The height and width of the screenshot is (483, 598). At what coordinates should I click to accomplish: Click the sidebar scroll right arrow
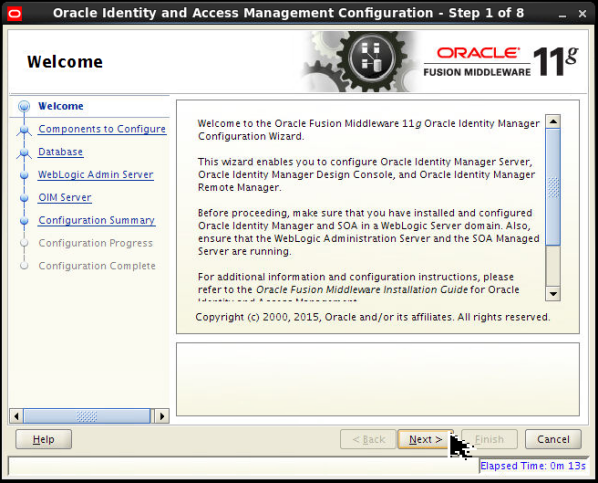(162, 416)
